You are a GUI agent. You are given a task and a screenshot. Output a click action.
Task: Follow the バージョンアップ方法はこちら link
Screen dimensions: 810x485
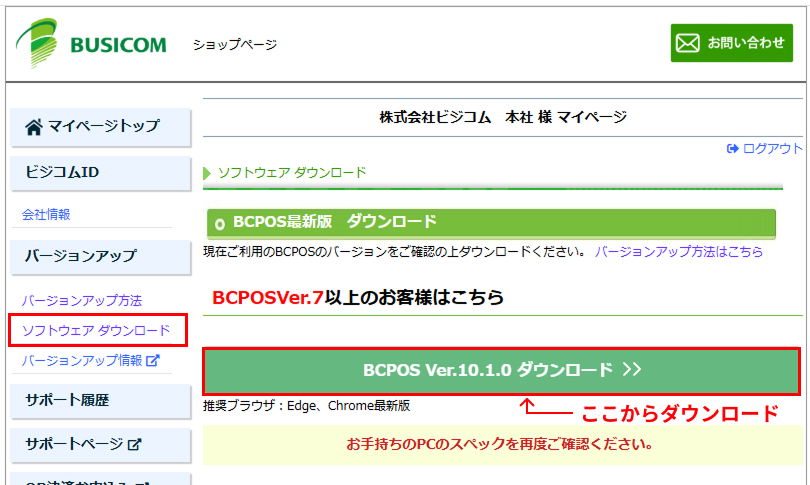[678, 252]
